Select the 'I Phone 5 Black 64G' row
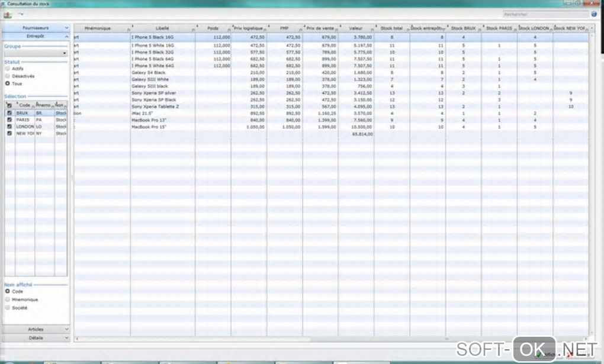 click(331, 59)
